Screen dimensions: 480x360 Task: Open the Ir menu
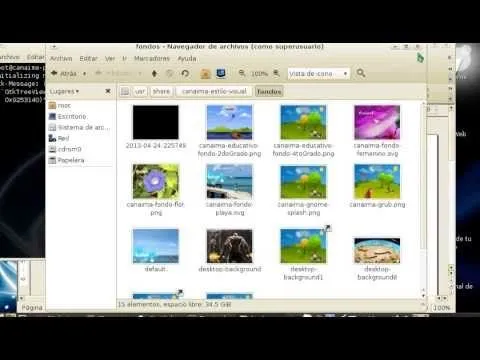coord(124,59)
